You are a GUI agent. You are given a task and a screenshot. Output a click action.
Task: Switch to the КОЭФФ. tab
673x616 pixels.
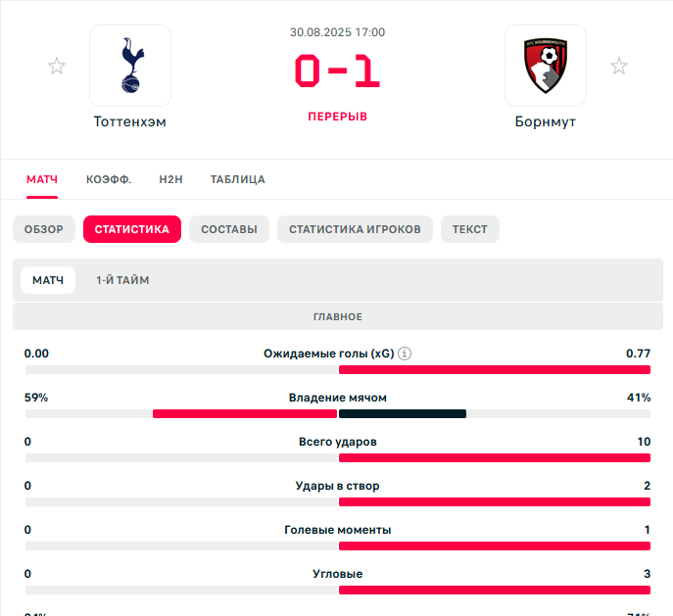109,179
